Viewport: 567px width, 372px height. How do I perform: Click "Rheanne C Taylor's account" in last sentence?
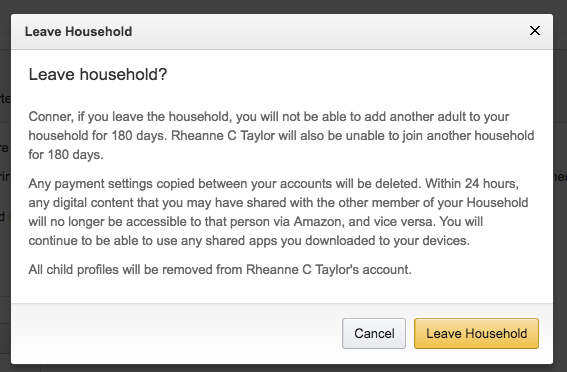click(x=328, y=270)
